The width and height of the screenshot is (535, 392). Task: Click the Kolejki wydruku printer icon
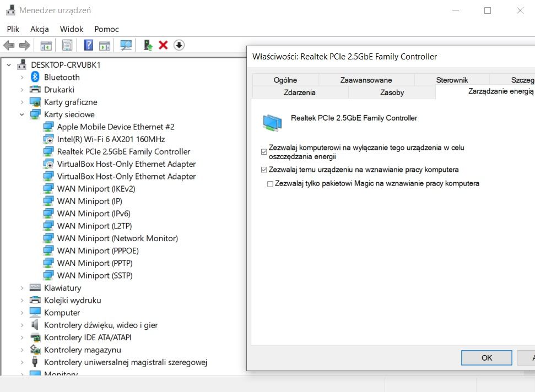[35, 300]
